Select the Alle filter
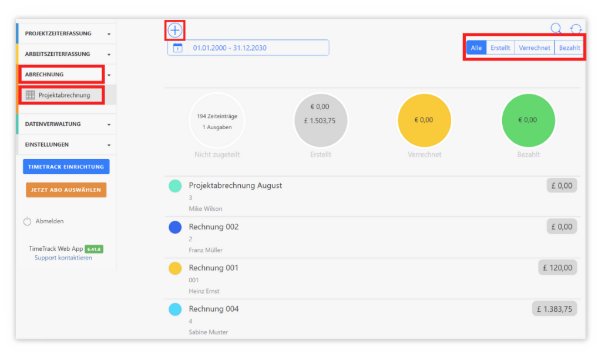The image size is (605, 364). [476, 48]
